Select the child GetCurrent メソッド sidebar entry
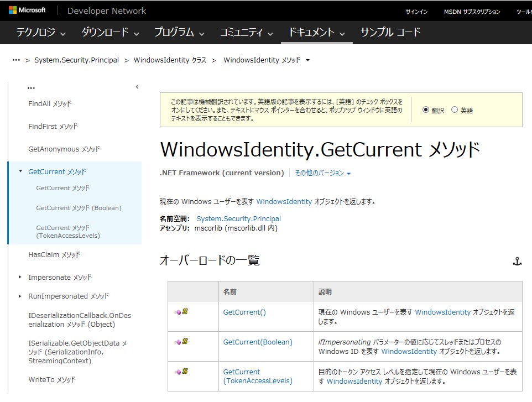Screen dimensions: 532x402 pyautogui.click(x=63, y=188)
